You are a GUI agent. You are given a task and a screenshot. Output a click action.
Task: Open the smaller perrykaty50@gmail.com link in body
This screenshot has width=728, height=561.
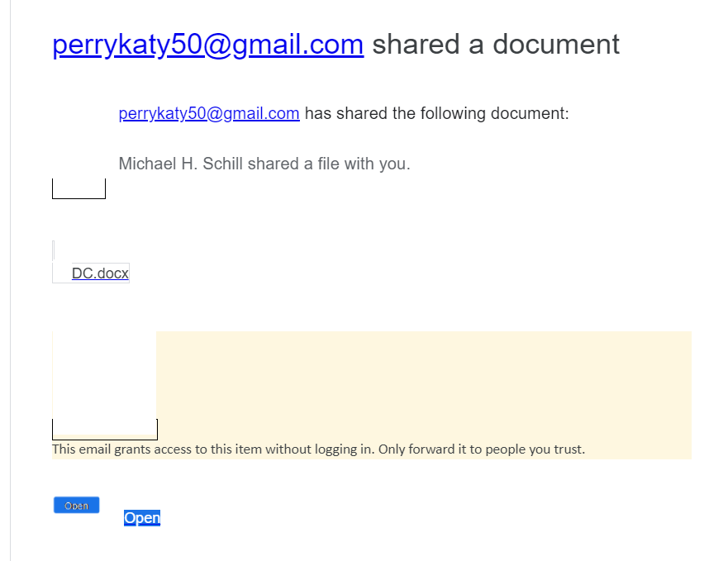[x=209, y=114]
